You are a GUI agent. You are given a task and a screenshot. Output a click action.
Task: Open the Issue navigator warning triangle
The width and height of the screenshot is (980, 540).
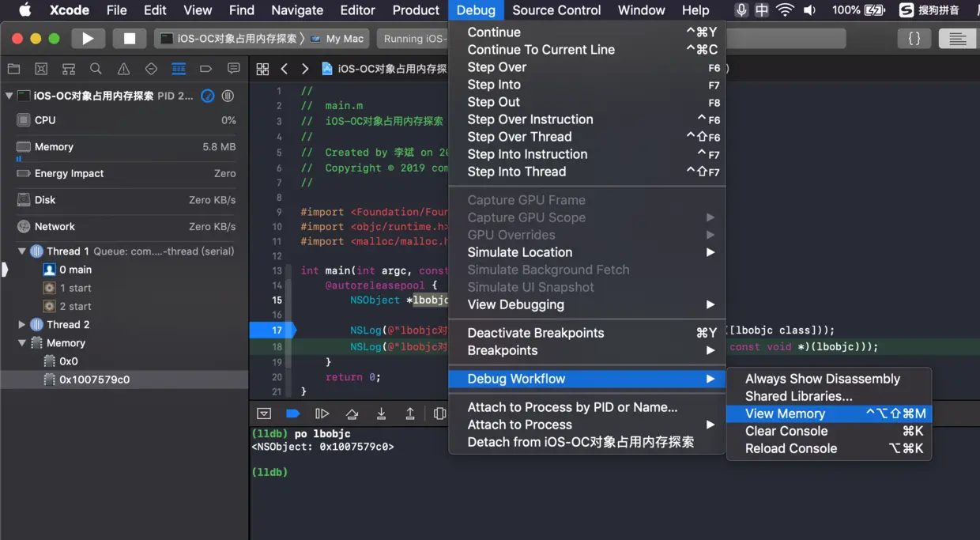[123, 69]
